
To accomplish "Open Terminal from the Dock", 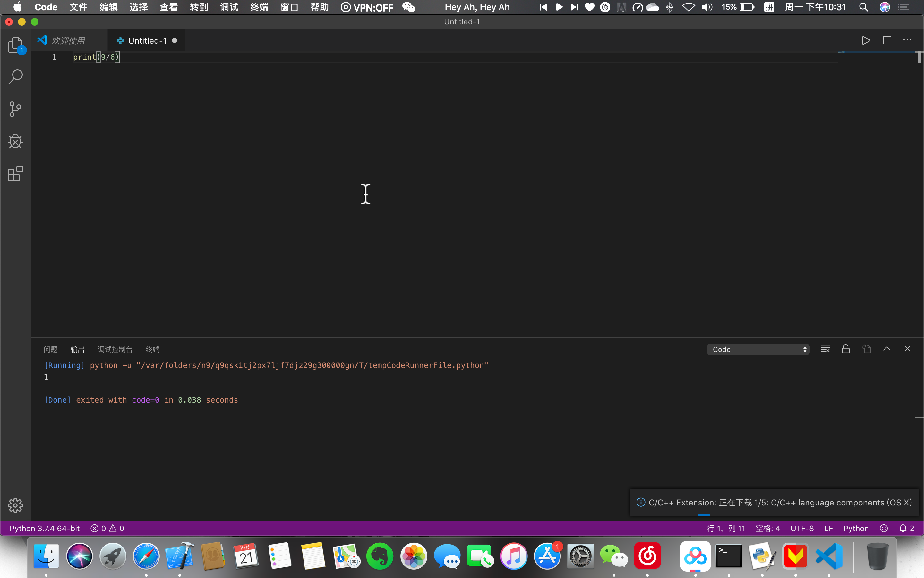I will click(x=729, y=556).
